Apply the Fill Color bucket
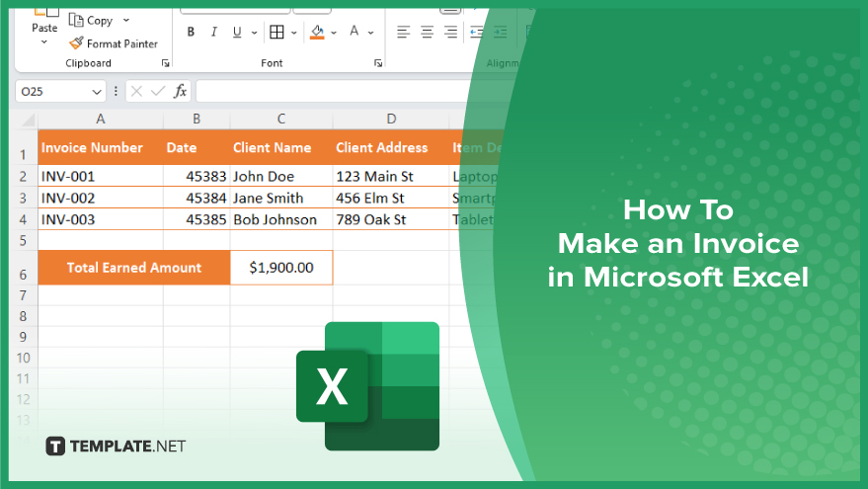 (317, 33)
